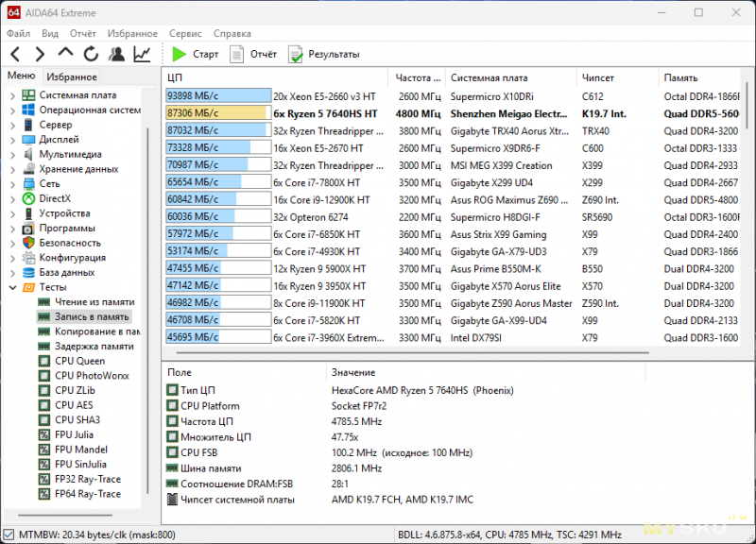The image size is (756, 544).
Task: Select the DirectX Xbox icon
Action: (x=29, y=198)
